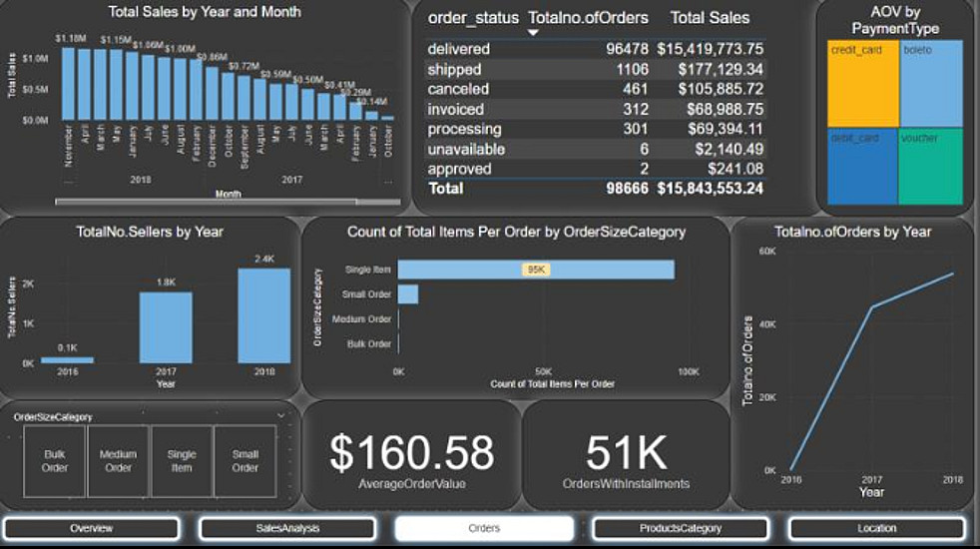Open the Overview page button
Viewport: 980px width, 549px height.
pyautogui.click(x=91, y=528)
